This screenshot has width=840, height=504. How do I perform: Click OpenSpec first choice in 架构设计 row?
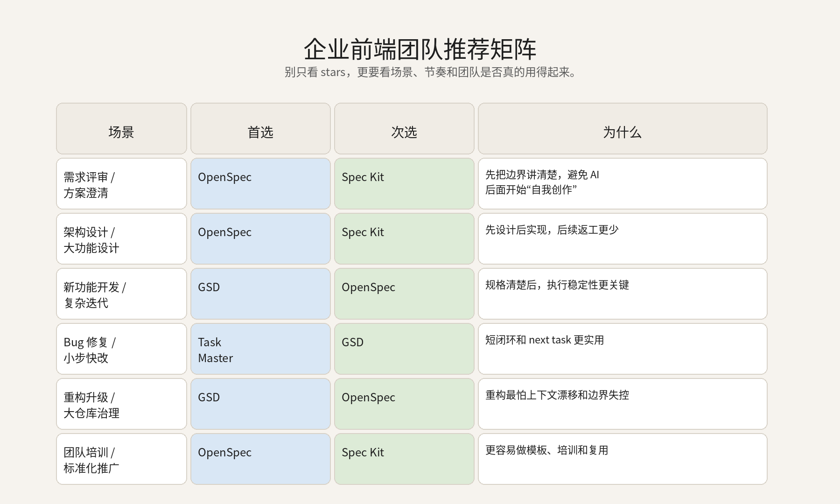[x=260, y=238]
